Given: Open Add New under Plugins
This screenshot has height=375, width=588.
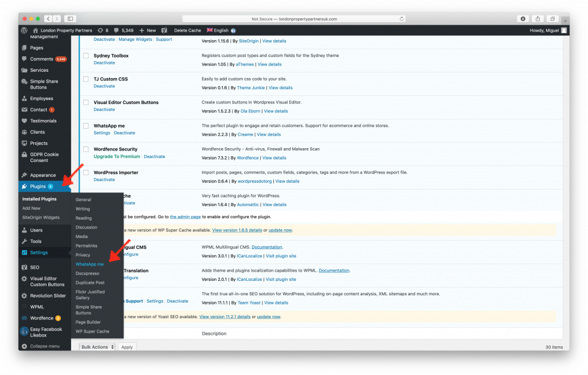Looking at the screenshot, I should (x=31, y=208).
